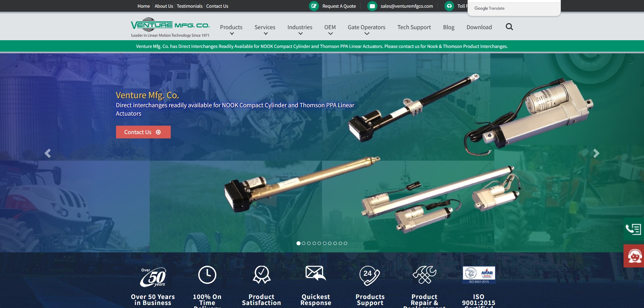Viewport: 644px width, 308px height.
Task: Open the Industries navigation item
Action: coord(300,27)
